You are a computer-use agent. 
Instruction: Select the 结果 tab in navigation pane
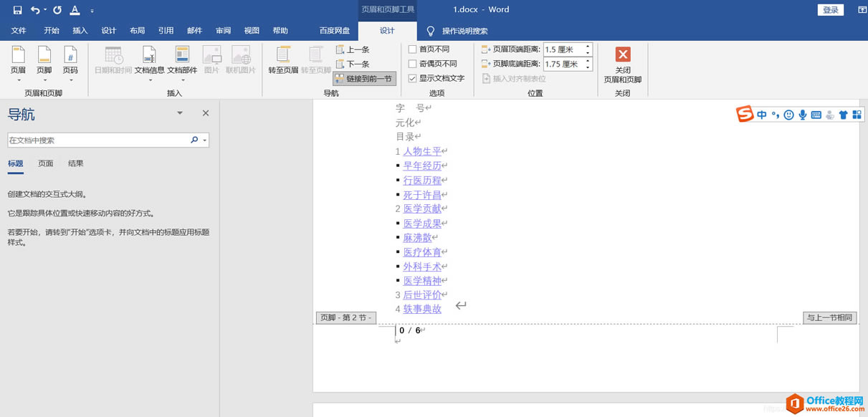(x=76, y=163)
